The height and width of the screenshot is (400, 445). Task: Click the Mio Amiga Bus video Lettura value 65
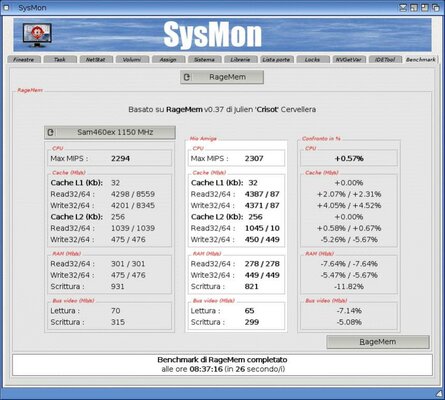(249, 311)
